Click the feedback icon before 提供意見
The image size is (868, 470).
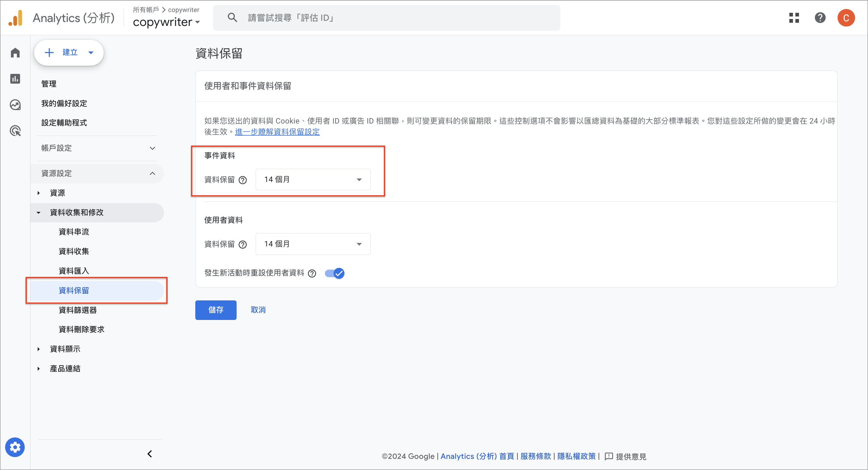tap(609, 456)
